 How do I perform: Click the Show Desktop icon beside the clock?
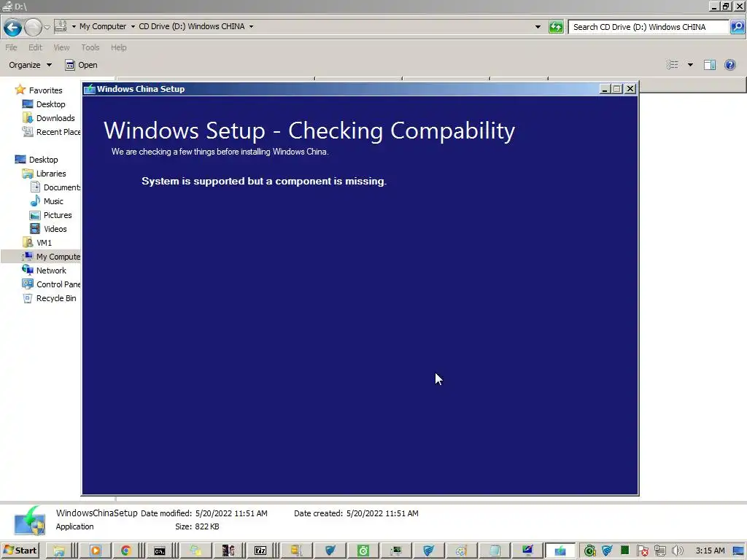(x=738, y=551)
